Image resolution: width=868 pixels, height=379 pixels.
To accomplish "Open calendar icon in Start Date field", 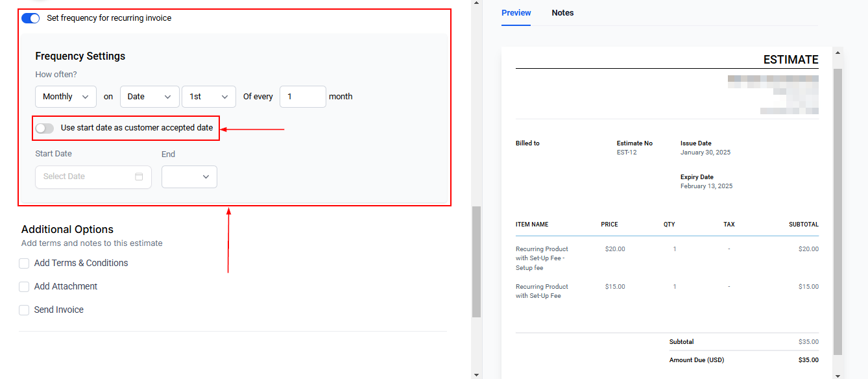I will pos(139,177).
